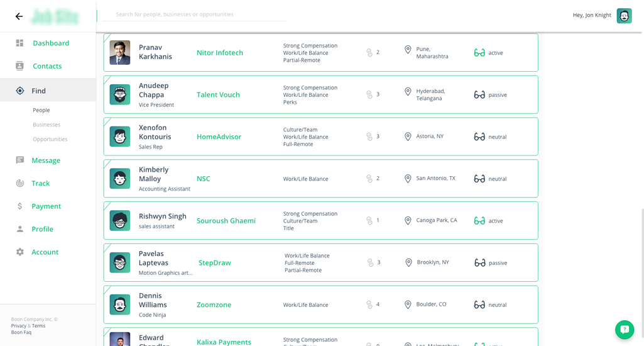
Task: Click the back arrow icon
Action: (19, 16)
